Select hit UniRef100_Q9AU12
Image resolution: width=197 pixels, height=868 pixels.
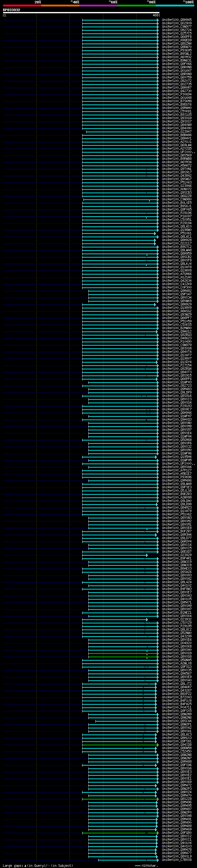pos(177,332)
